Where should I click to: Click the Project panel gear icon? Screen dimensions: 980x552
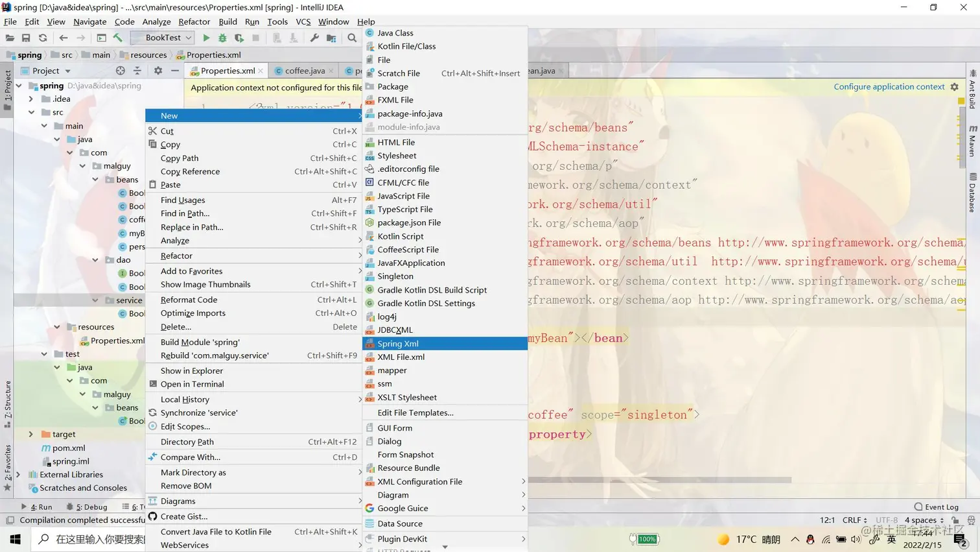coord(157,71)
